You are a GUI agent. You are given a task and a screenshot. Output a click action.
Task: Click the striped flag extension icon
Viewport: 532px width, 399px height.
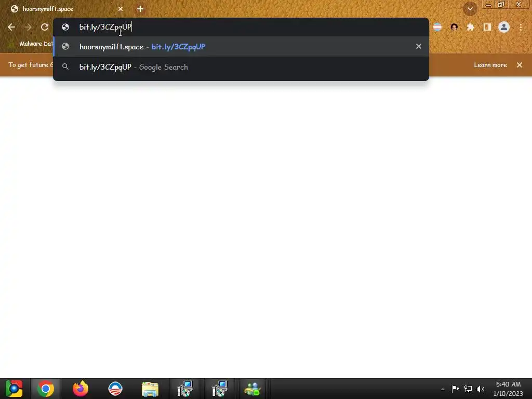437,27
